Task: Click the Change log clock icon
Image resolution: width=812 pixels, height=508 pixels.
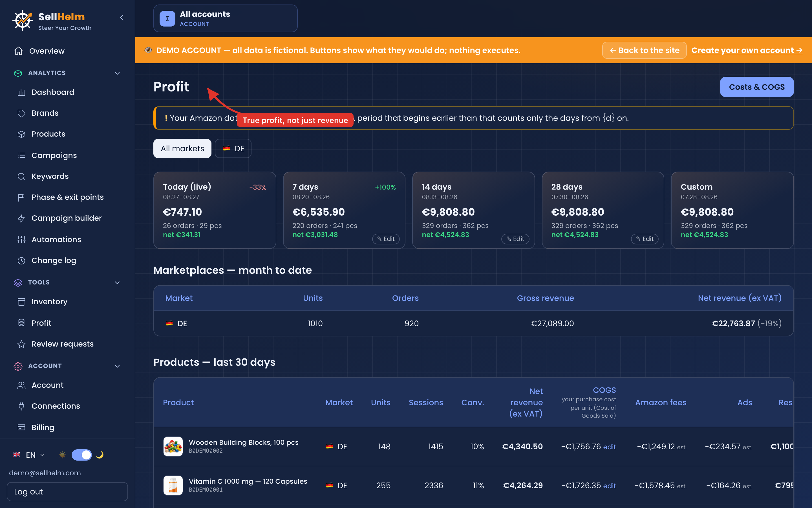Action: [21, 260]
